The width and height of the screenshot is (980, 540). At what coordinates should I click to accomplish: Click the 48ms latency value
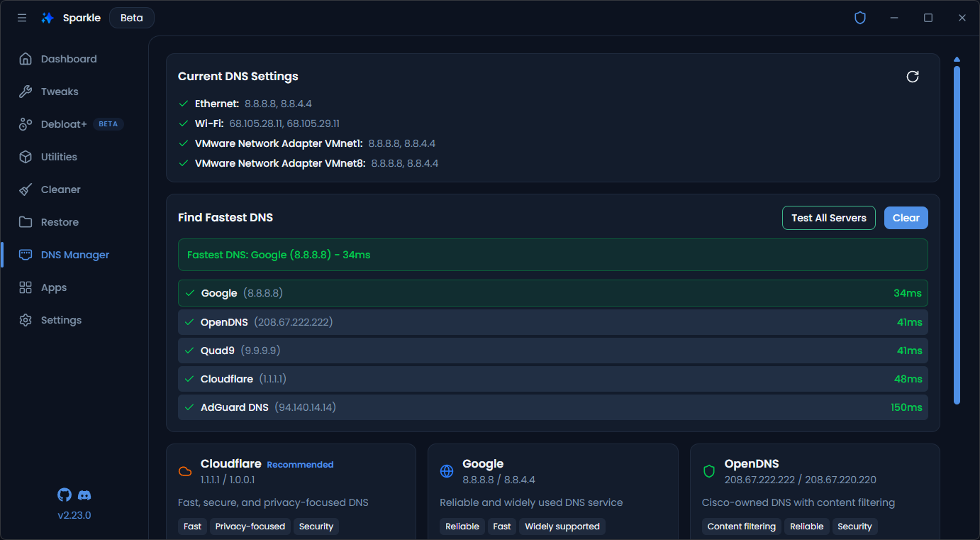coord(908,379)
